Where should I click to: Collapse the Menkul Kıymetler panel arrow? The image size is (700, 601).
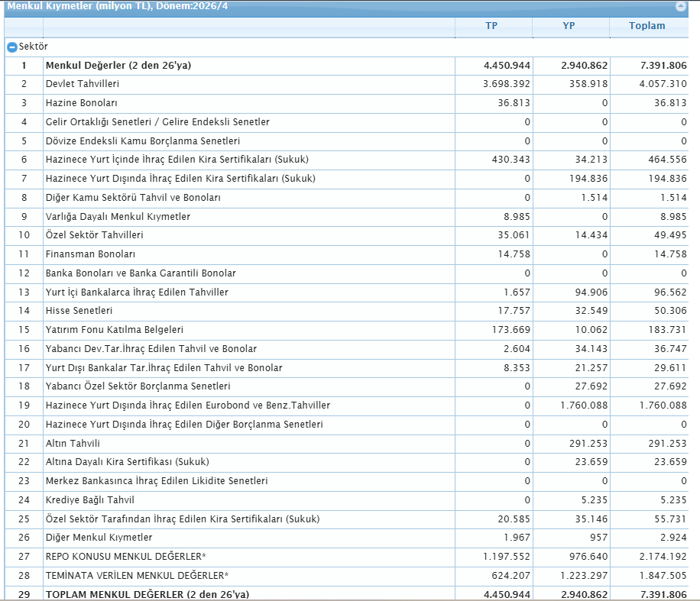(x=680, y=6)
